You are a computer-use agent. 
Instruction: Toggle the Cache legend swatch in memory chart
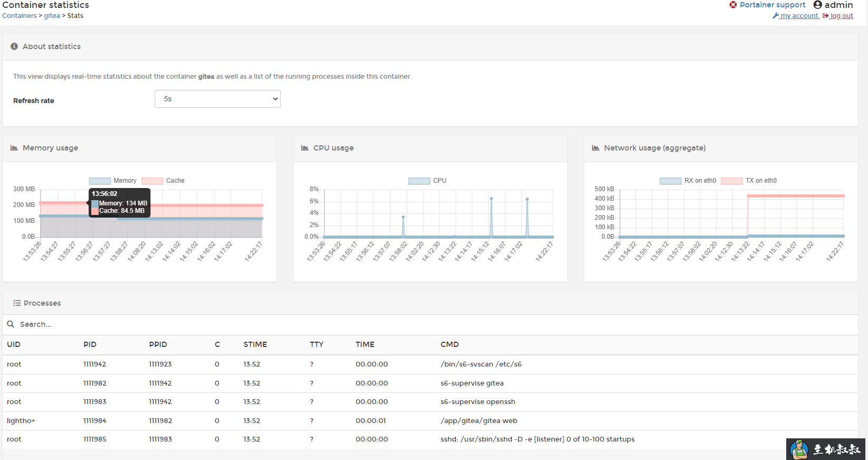click(152, 181)
